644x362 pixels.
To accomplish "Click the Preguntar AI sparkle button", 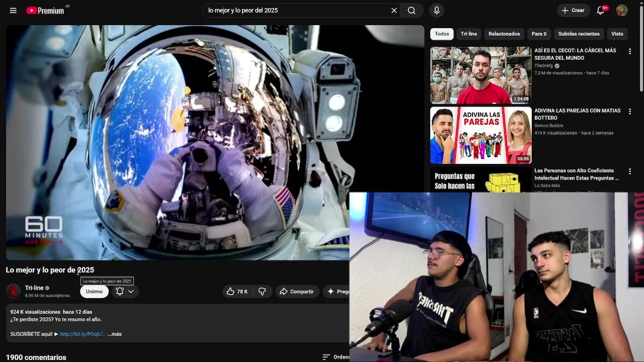I will pyautogui.click(x=336, y=292).
